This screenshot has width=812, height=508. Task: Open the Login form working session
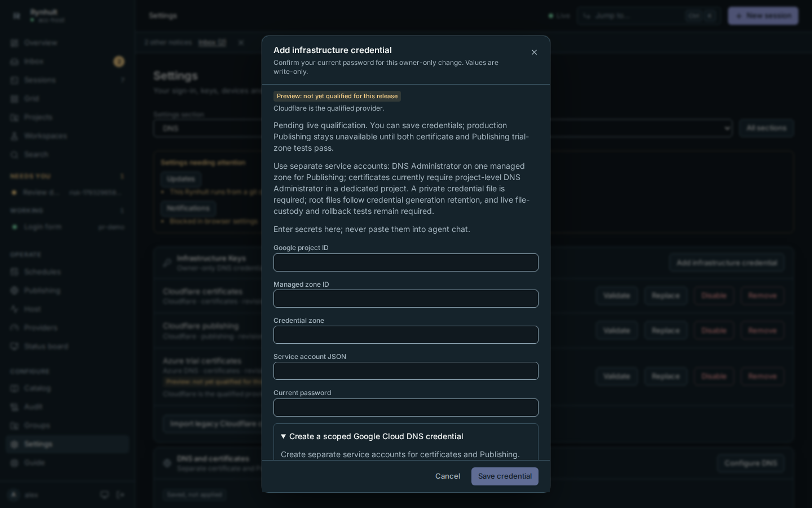(x=68, y=227)
